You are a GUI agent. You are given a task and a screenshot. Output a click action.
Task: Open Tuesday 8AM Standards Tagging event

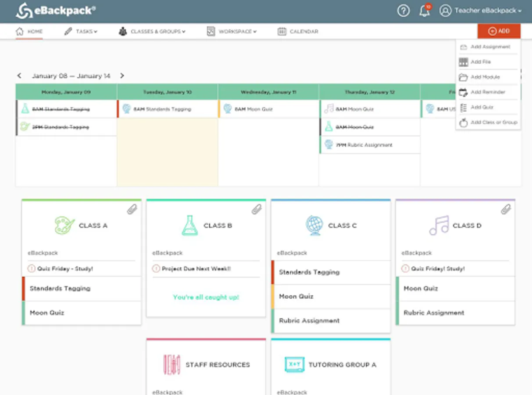click(167, 109)
